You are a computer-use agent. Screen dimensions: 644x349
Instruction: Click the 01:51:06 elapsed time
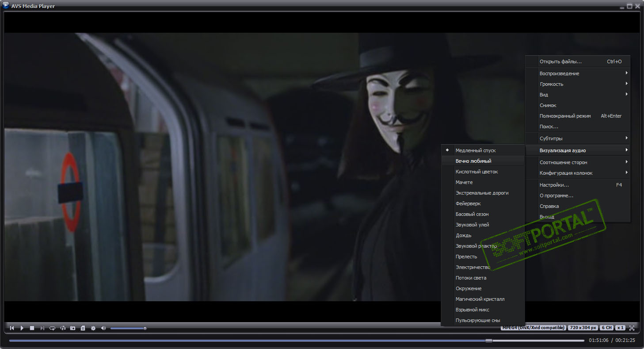[x=598, y=340]
